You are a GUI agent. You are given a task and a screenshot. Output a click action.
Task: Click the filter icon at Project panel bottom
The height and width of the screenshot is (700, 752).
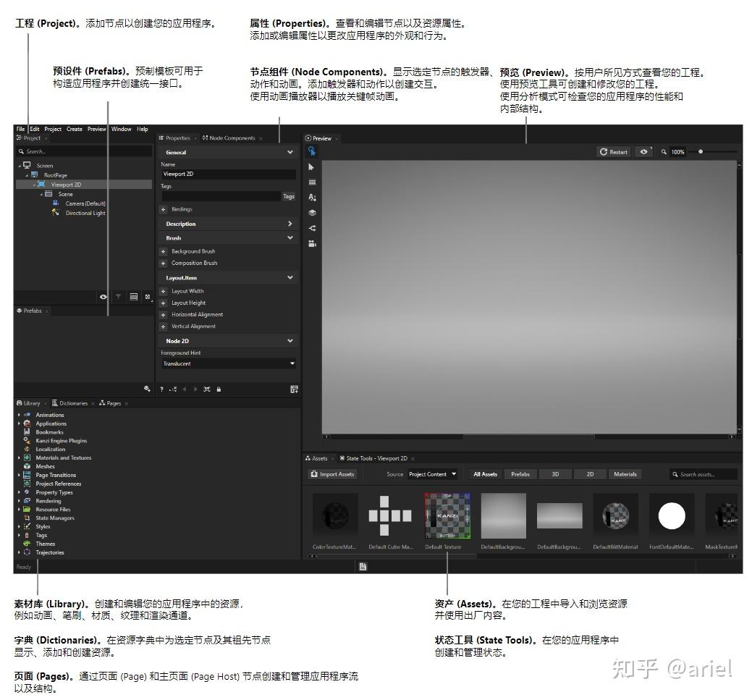click(119, 297)
